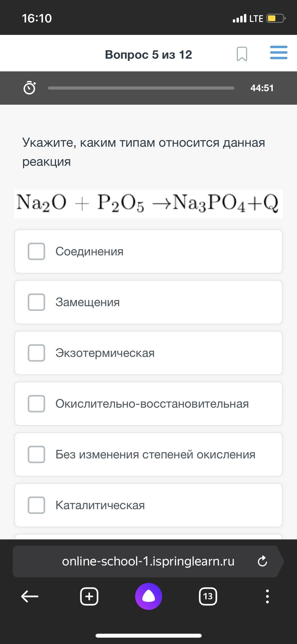Check the Соединения answer option
This screenshot has width=297, height=644.
(x=36, y=251)
